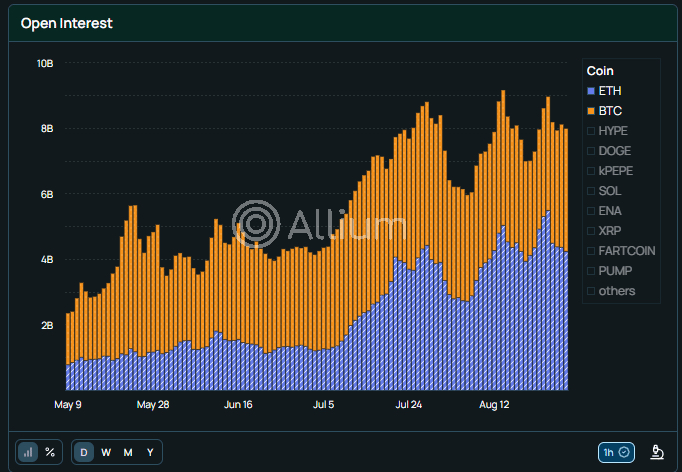Switch to bar chart absolute view icon

pyautogui.click(x=28, y=452)
